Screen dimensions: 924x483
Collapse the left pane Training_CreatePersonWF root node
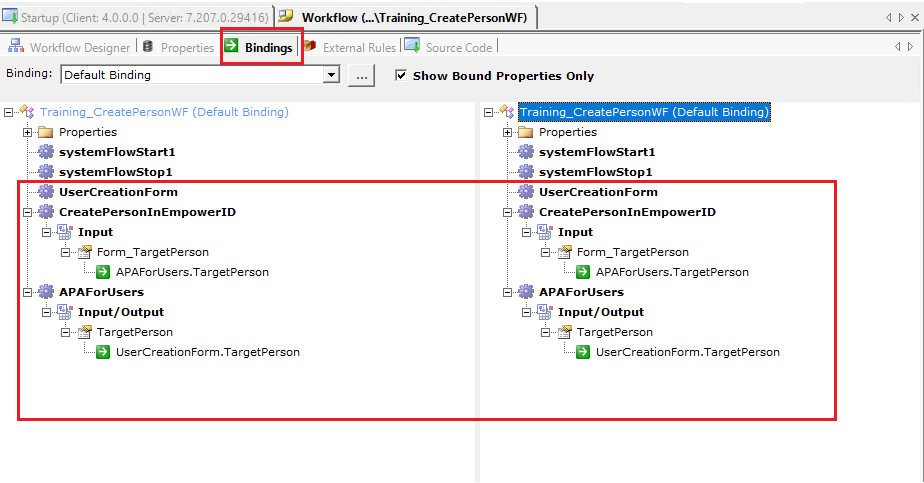click(x=8, y=112)
